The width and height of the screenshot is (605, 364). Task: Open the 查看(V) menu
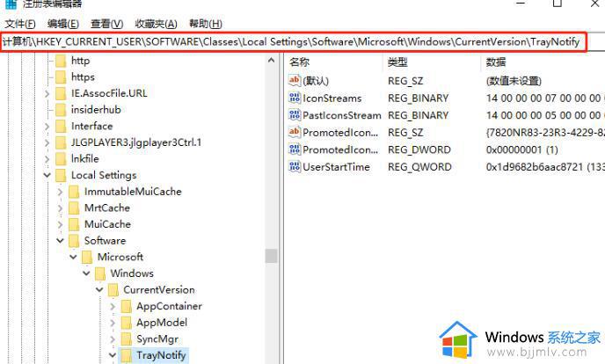click(x=106, y=24)
